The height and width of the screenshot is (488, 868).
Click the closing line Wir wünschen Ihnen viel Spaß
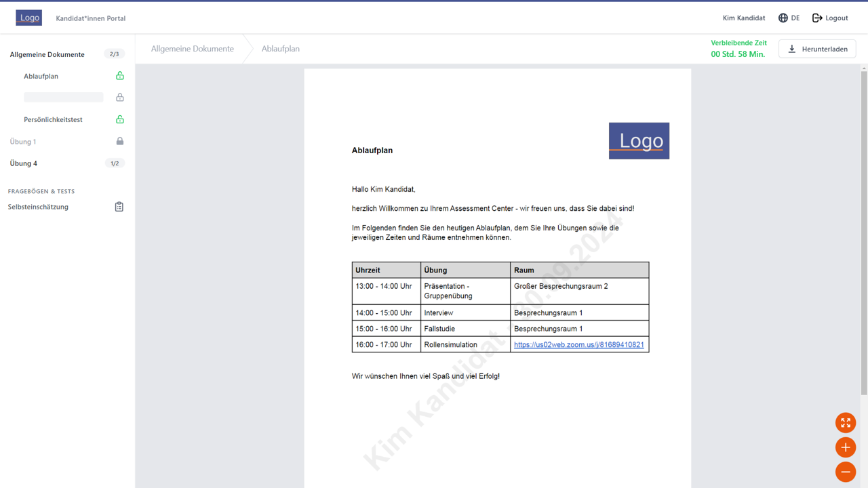tap(426, 376)
